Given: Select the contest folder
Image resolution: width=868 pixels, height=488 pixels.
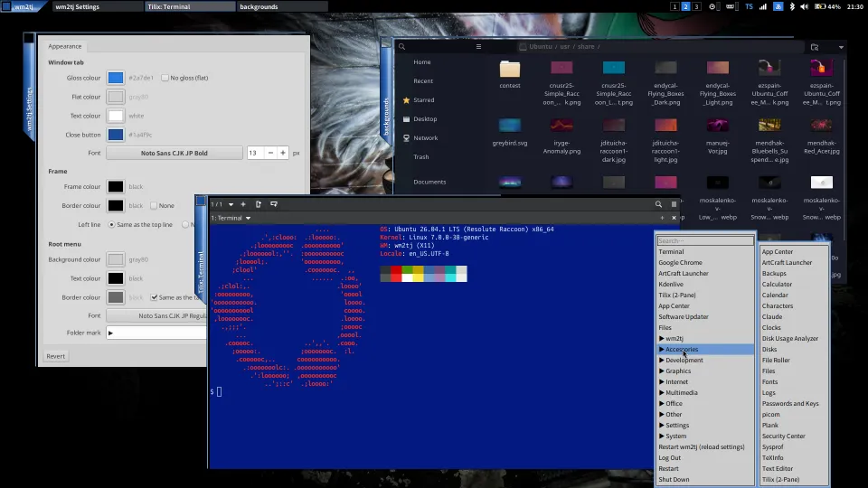Looking at the screenshot, I should 510,74.
